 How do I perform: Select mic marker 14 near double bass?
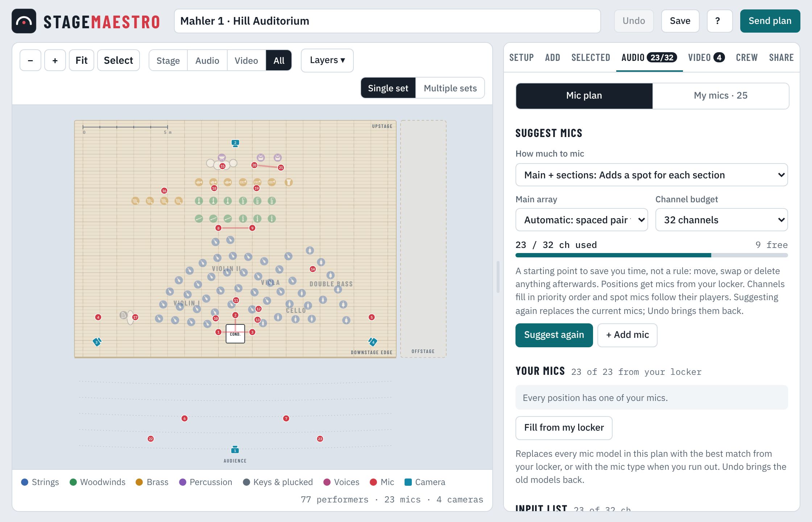point(313,269)
